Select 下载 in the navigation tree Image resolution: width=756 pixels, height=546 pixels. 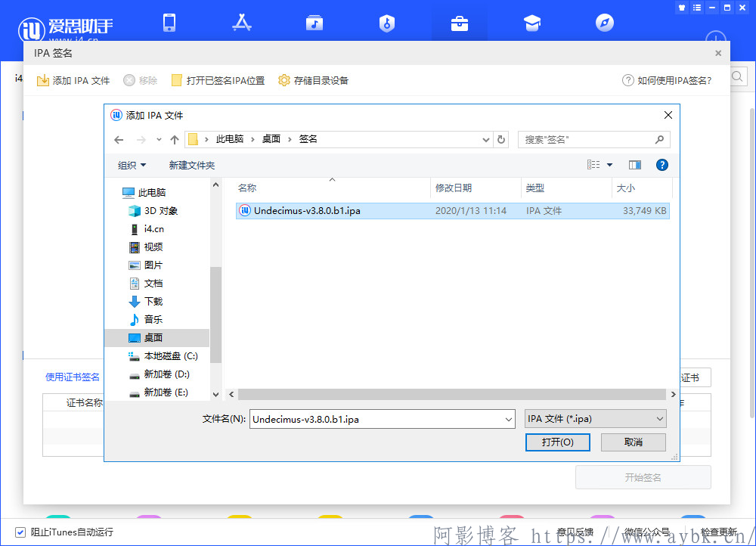[x=146, y=302]
